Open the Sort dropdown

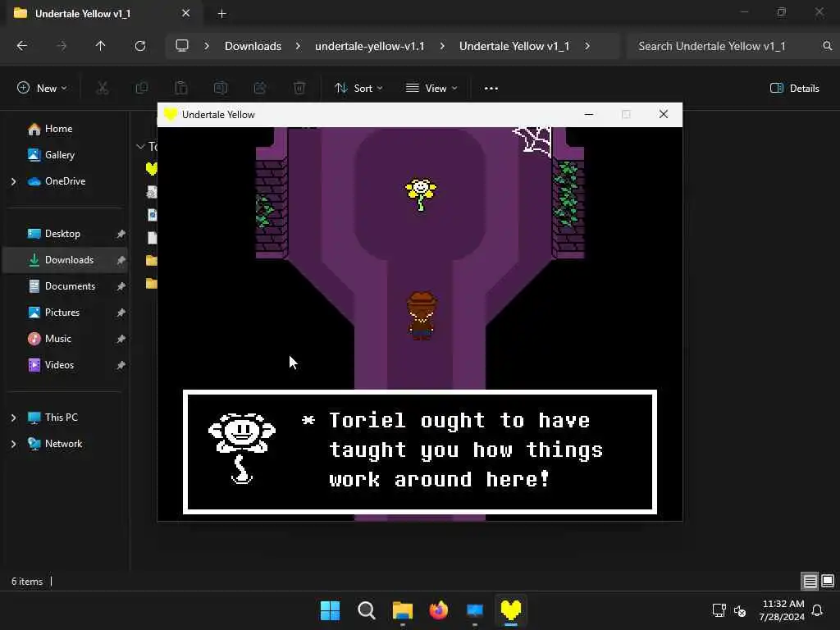358,88
